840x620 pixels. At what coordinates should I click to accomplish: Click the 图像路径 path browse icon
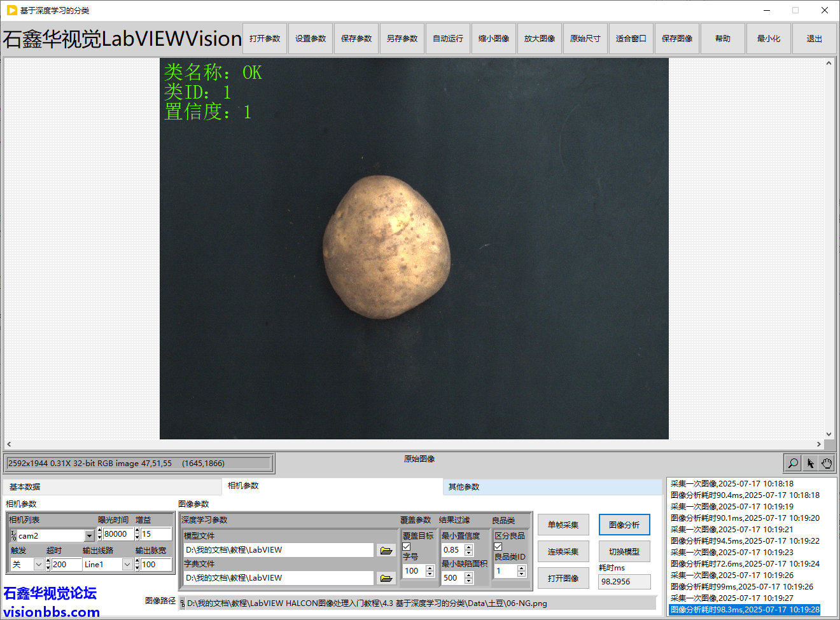(182, 603)
